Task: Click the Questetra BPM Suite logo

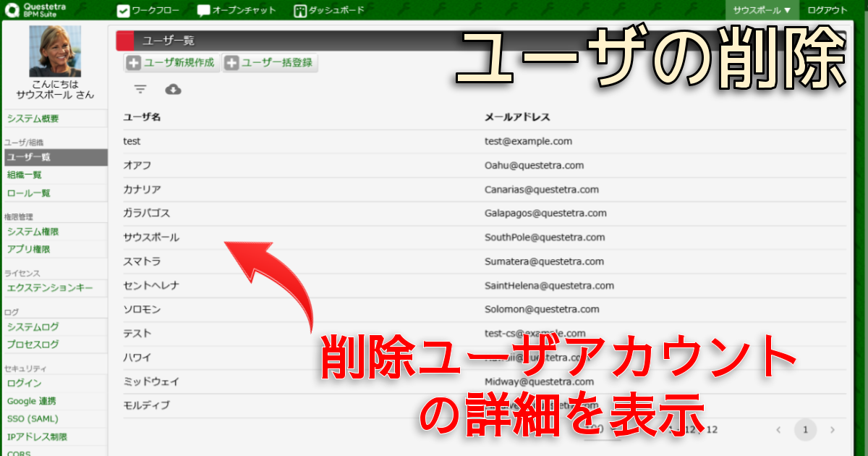Action: [x=34, y=10]
